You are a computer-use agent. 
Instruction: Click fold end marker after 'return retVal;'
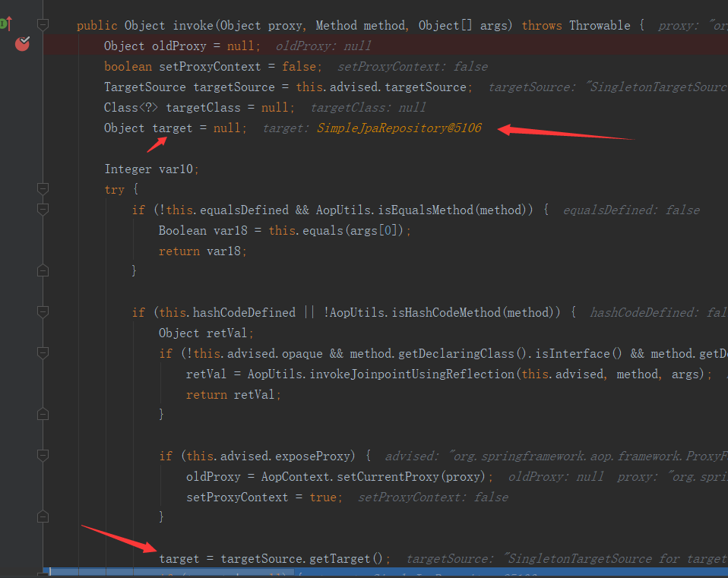(43, 414)
